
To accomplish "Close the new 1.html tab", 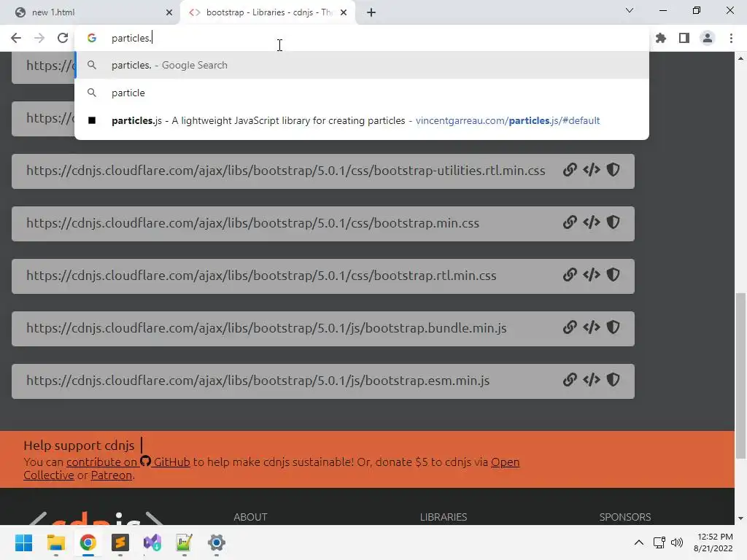I will pos(169,12).
